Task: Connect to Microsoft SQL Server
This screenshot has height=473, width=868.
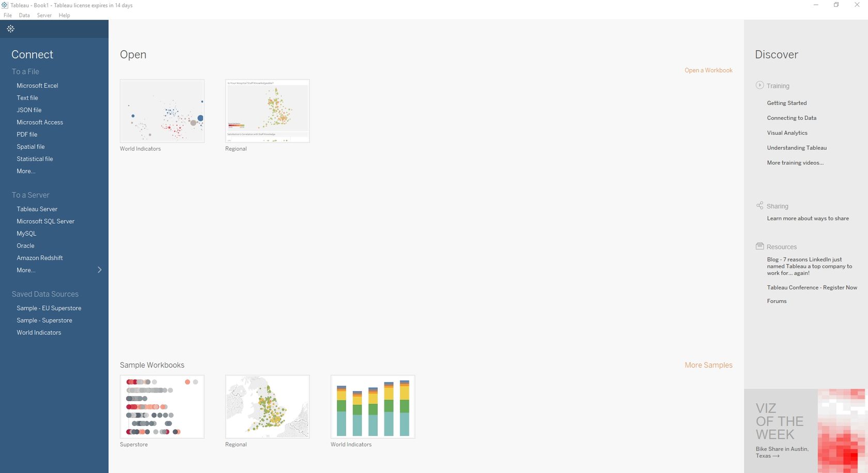Action: point(45,221)
